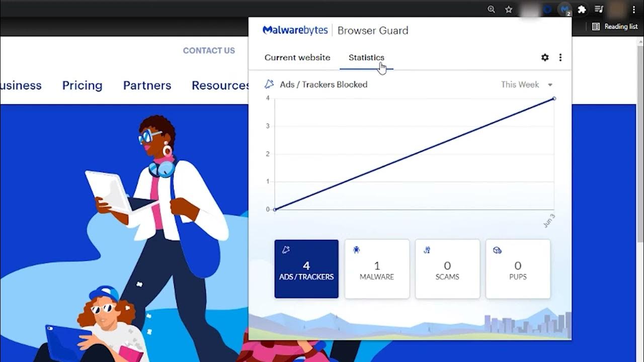Screen dimensions: 644x362
Task: Click the hook icon on Scams card
Action: (427, 250)
